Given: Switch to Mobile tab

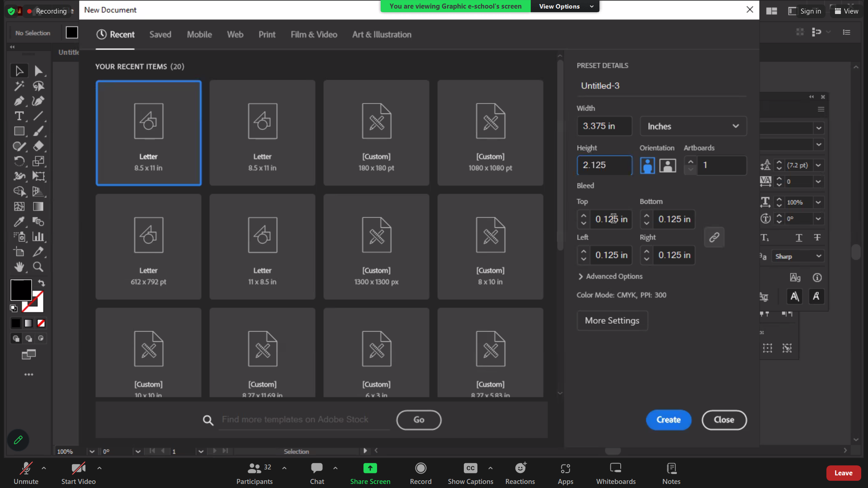Looking at the screenshot, I should 199,34.
